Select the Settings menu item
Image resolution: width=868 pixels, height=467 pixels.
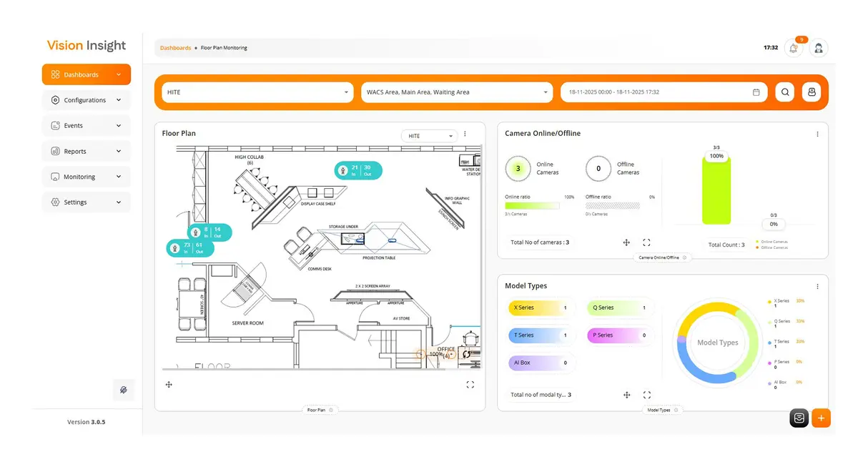pos(87,202)
